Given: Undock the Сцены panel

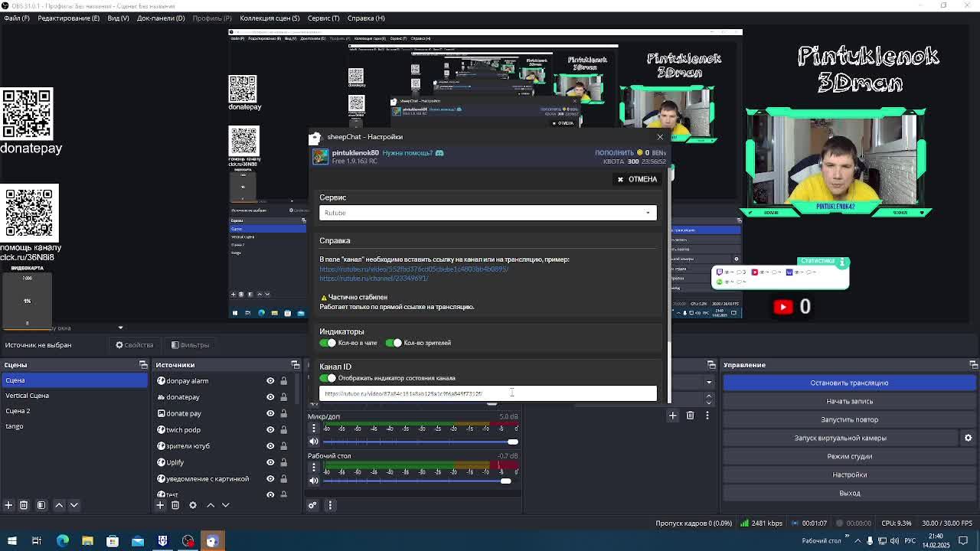Looking at the screenshot, I should pos(143,365).
